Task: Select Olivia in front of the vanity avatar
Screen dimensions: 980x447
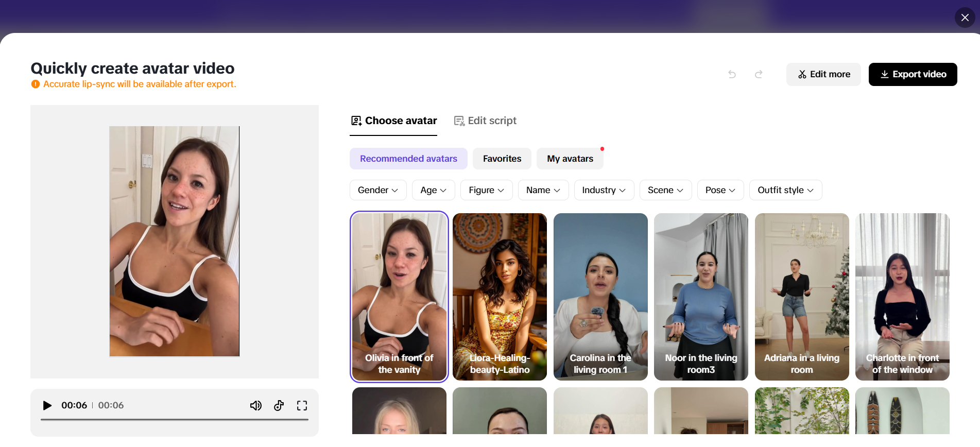Action: point(399,297)
